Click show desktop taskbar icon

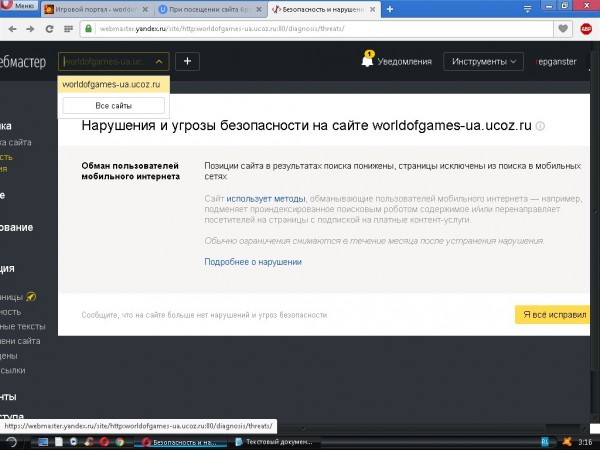point(43,442)
